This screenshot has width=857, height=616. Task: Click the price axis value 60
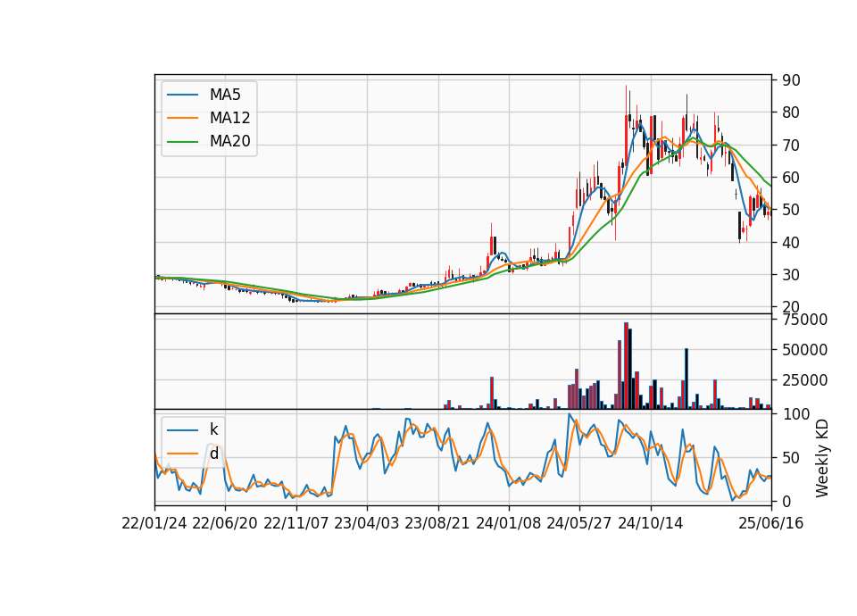click(791, 178)
